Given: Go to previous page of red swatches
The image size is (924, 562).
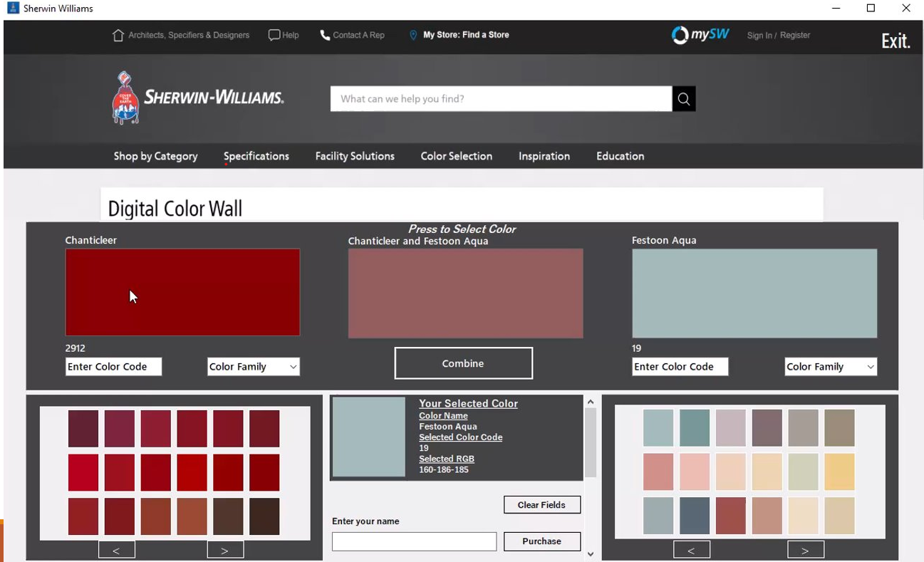Looking at the screenshot, I should click(117, 550).
